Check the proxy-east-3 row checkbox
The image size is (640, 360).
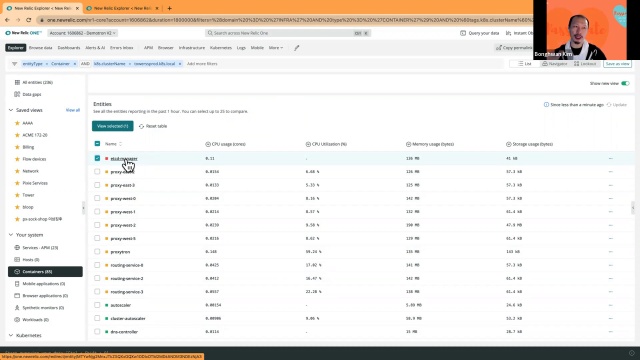coord(97,185)
